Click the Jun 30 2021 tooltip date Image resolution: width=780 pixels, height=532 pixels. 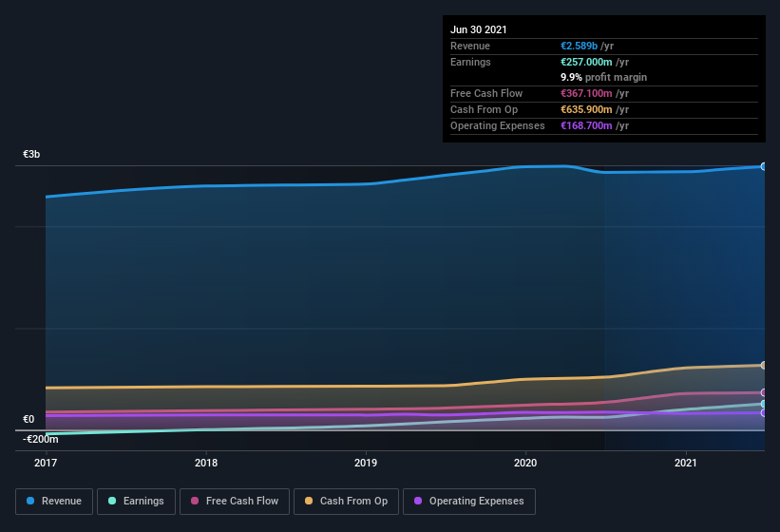click(479, 29)
